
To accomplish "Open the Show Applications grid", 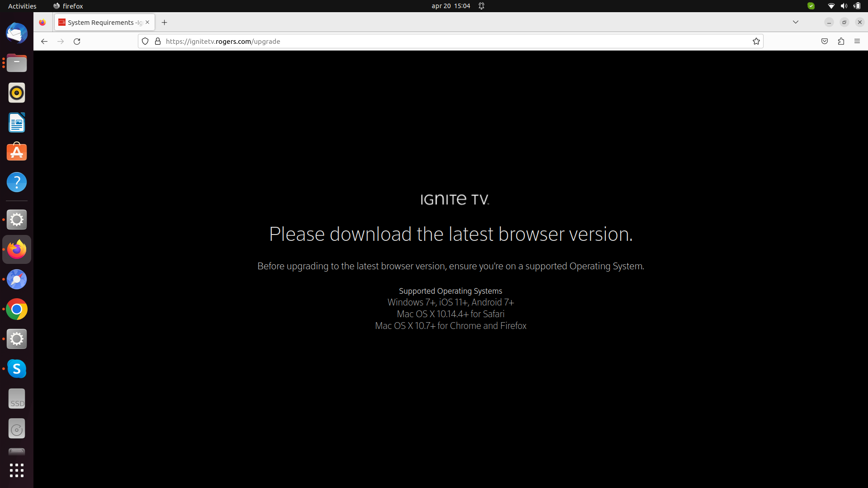I will point(16,470).
